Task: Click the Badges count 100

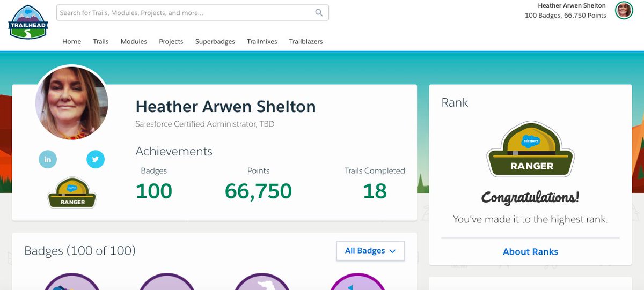Action: coord(153,191)
